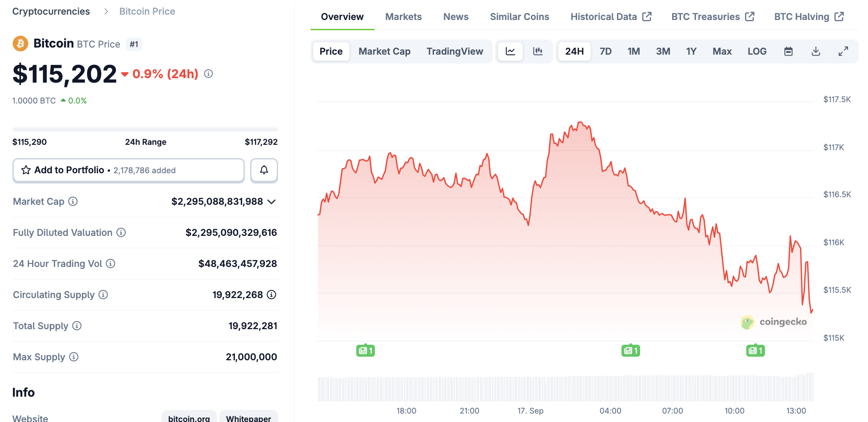Toggle LOG scale on chart
Screen dimensions: 868x422
click(x=757, y=52)
